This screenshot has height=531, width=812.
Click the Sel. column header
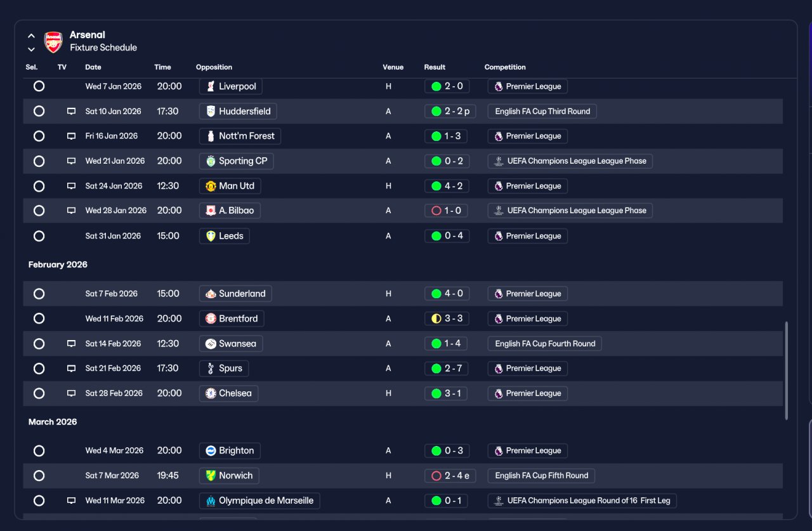32,67
